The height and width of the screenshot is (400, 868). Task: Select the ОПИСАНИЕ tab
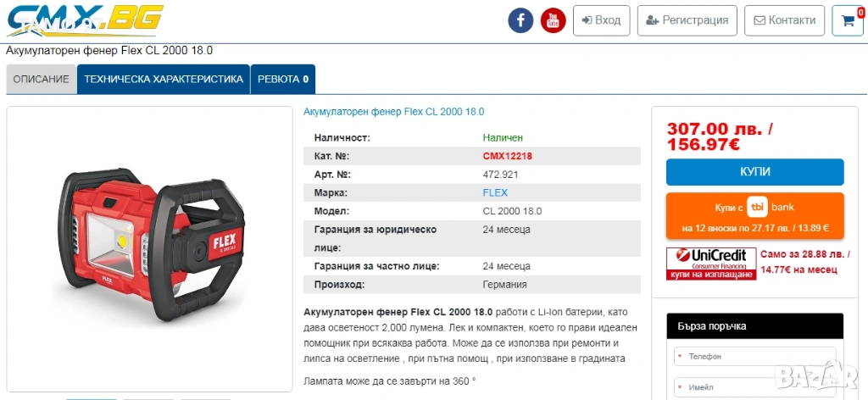(41, 79)
